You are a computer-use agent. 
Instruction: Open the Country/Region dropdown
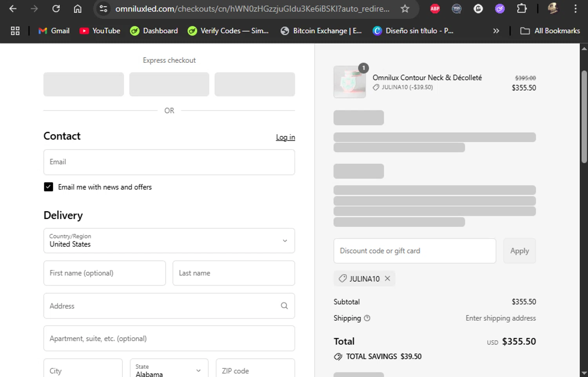coord(169,240)
